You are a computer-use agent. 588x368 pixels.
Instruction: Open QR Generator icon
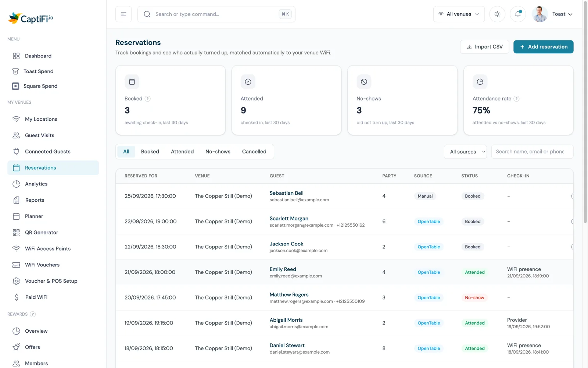click(x=16, y=233)
